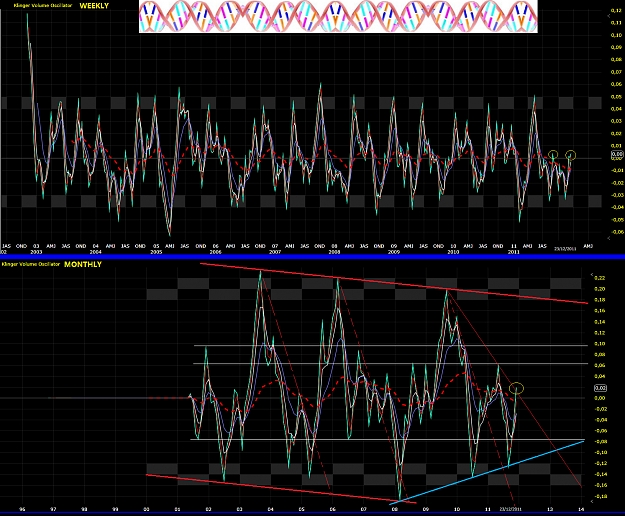Click the weekly chart's top scale arrow

609,16
